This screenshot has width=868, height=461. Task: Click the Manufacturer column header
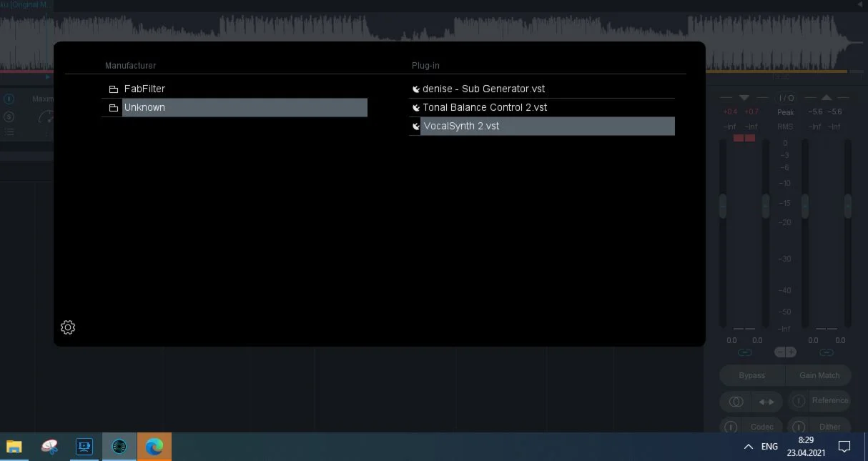[x=130, y=66]
